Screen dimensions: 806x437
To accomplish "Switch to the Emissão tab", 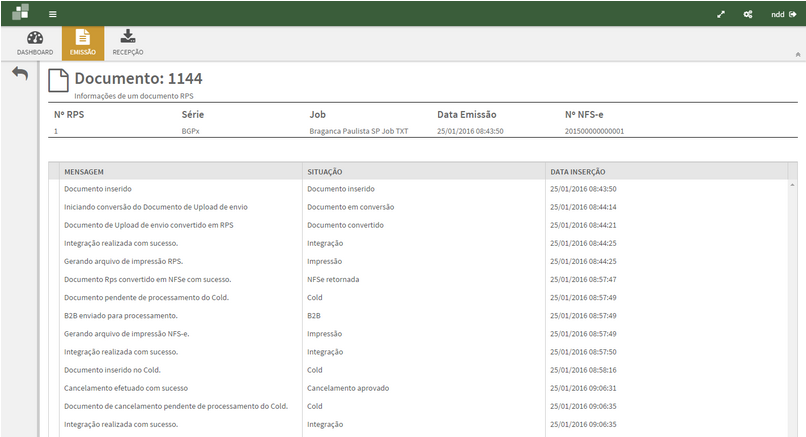I will point(83,43).
